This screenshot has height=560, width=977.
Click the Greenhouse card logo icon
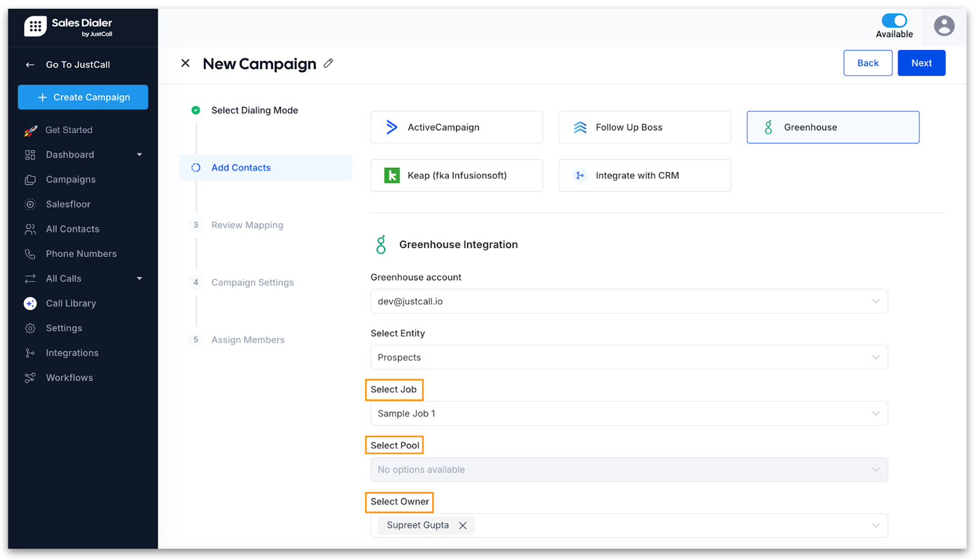[768, 127]
